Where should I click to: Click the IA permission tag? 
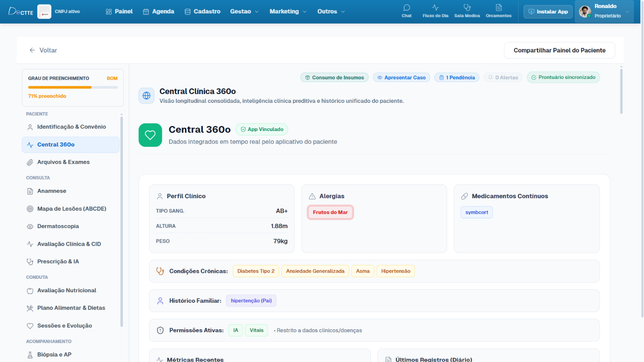(236, 331)
